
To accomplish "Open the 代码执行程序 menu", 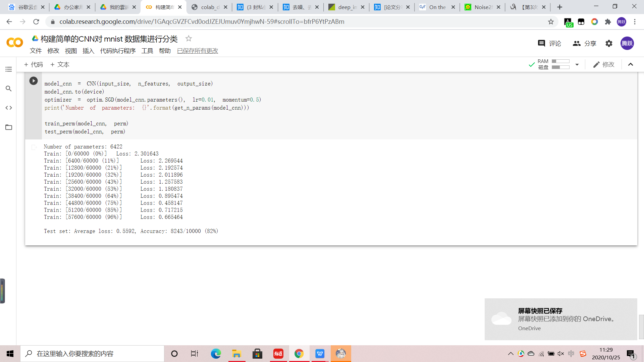I will point(118,51).
